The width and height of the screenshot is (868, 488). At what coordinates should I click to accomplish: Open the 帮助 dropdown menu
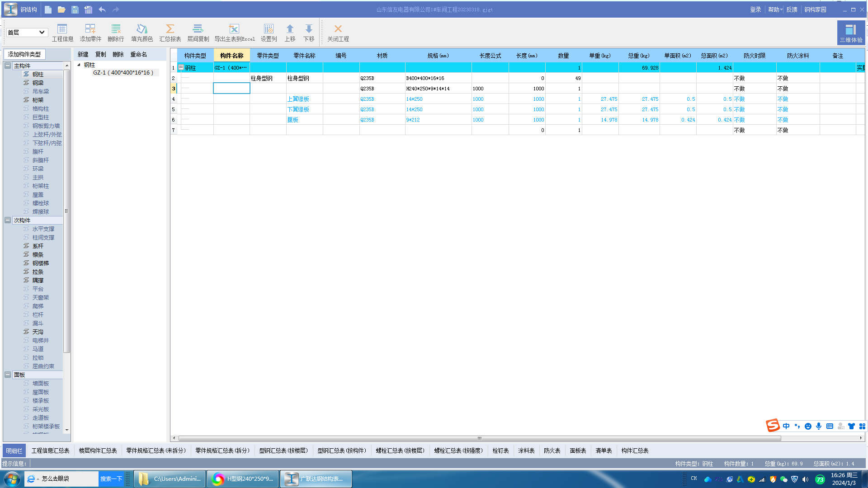(x=775, y=9)
